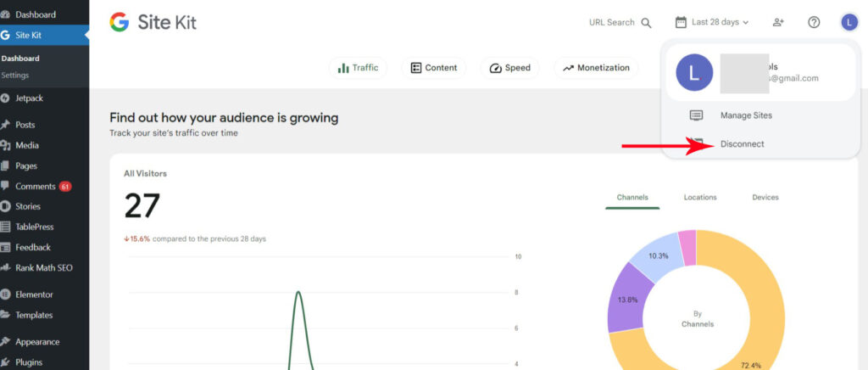Click the Elementor icon in sidebar

coord(6,294)
